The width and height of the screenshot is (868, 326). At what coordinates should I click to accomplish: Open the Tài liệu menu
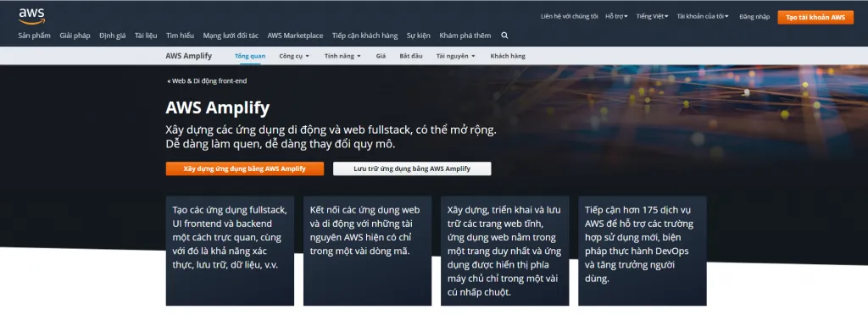(x=146, y=36)
